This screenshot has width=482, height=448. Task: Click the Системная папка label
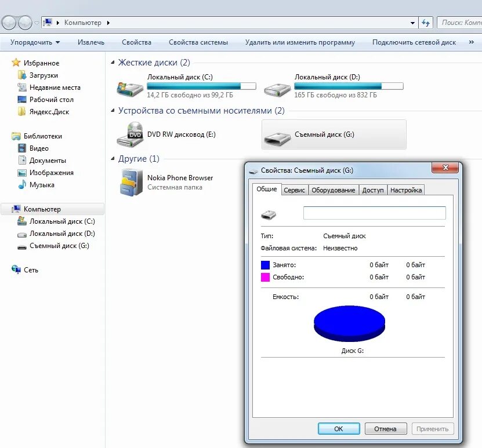point(175,187)
